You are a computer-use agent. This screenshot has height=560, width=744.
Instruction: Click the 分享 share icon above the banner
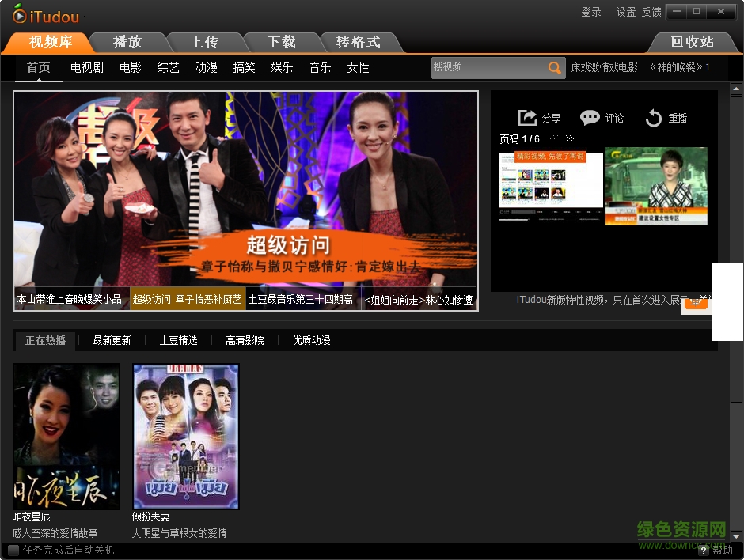click(528, 117)
